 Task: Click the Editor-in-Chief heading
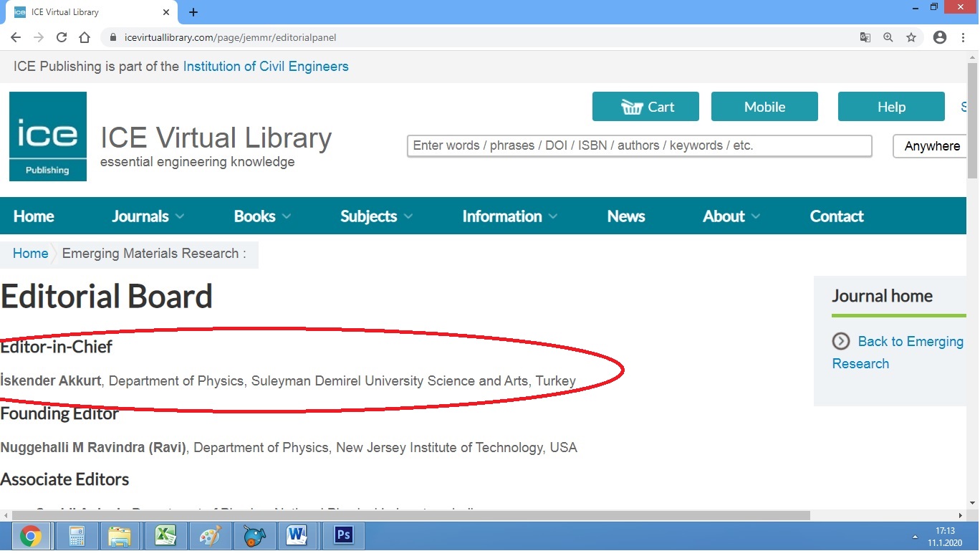point(57,347)
